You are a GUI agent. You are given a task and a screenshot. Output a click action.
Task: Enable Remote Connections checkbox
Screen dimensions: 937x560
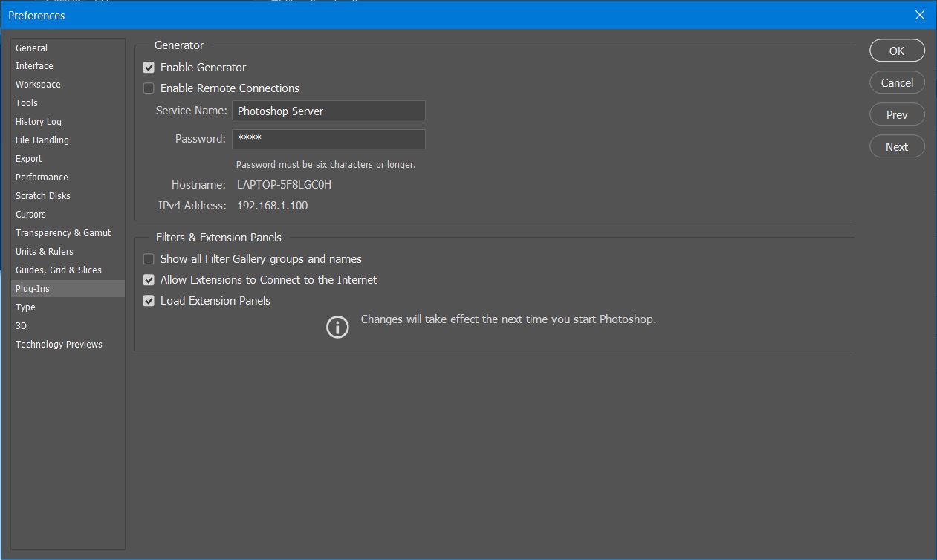click(149, 88)
